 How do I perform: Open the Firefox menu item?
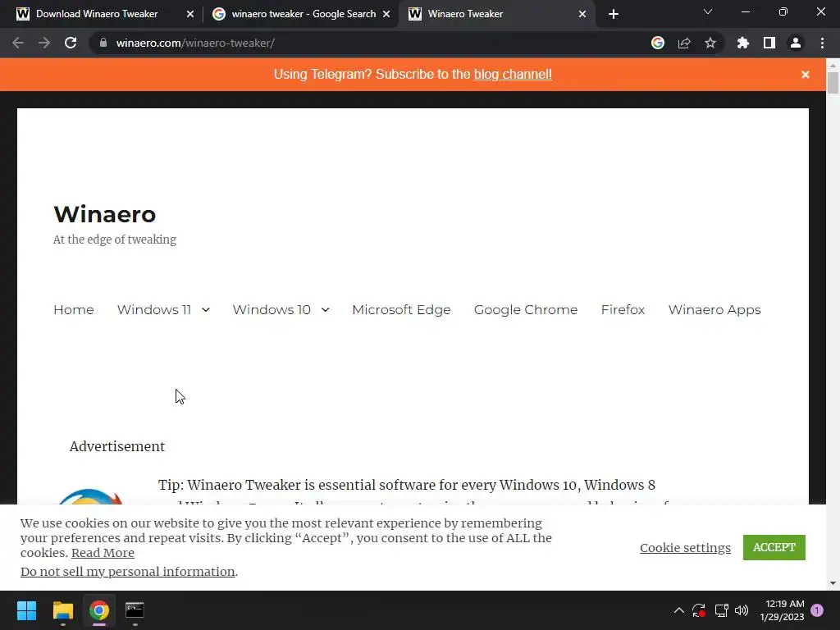point(623,309)
